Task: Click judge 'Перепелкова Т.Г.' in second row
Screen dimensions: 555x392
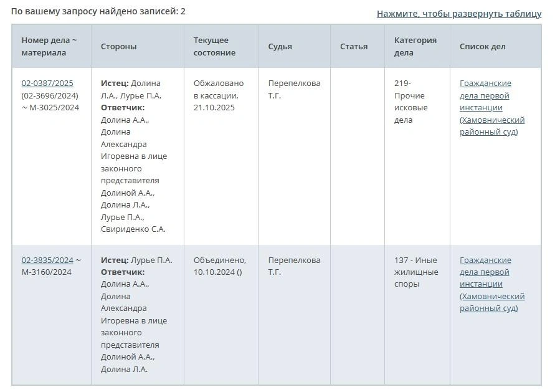Action: click(x=294, y=266)
